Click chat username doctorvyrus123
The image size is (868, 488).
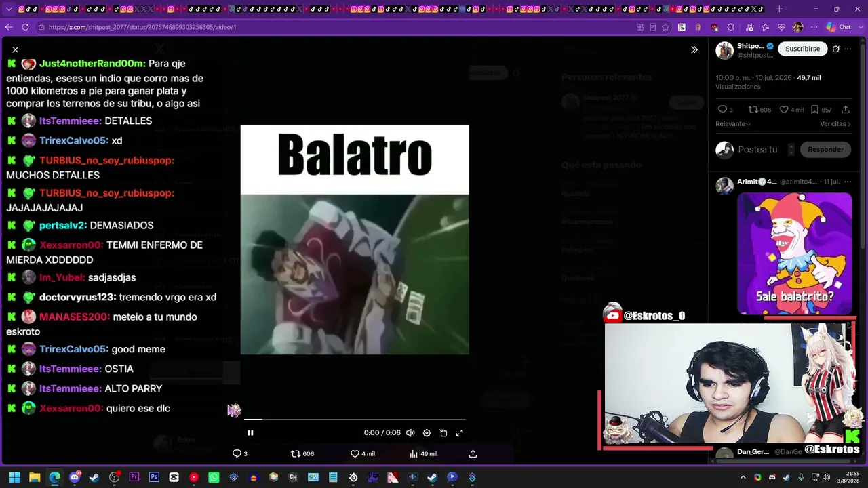(77, 298)
